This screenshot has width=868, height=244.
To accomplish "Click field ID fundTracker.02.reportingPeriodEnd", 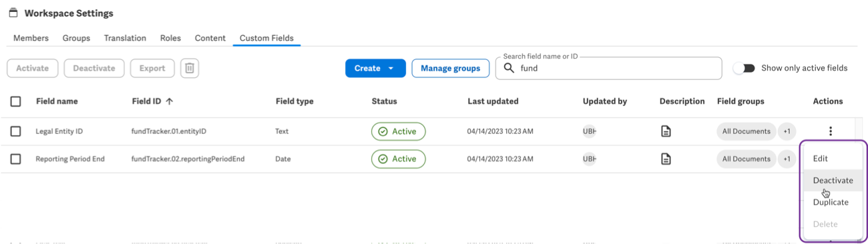I will point(188,159).
